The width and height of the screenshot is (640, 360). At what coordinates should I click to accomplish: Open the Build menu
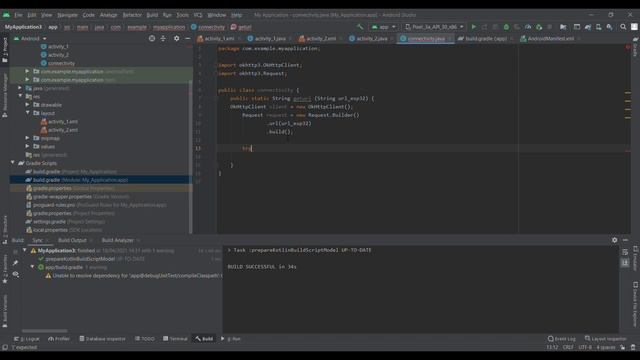[152, 15]
